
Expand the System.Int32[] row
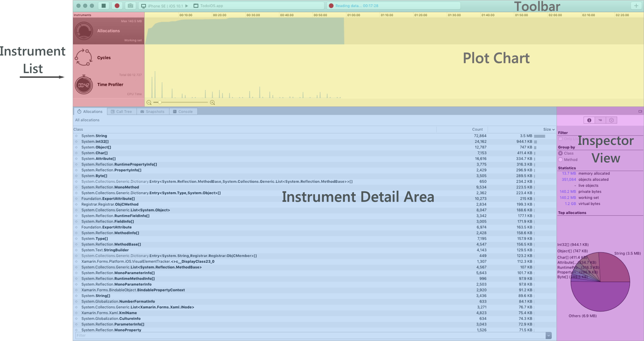pyautogui.click(x=76, y=141)
